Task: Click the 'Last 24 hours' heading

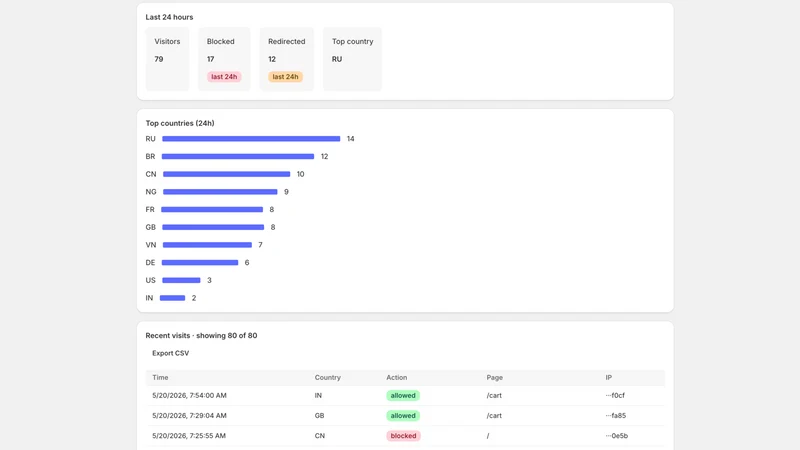Action: pyautogui.click(x=169, y=17)
